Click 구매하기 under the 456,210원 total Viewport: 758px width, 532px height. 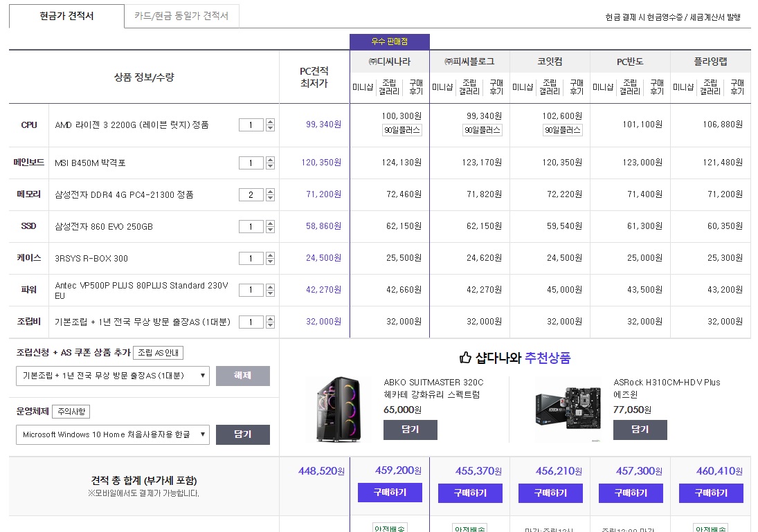550,493
